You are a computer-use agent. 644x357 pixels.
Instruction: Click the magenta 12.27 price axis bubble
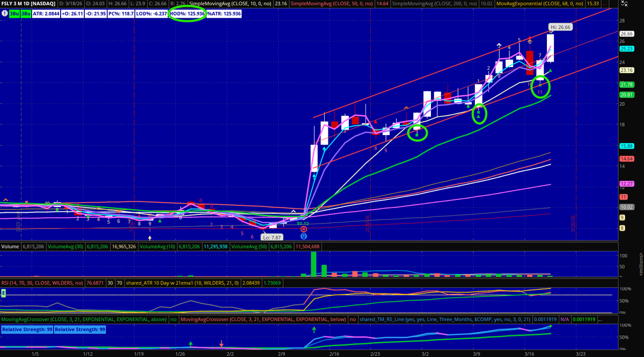point(627,184)
